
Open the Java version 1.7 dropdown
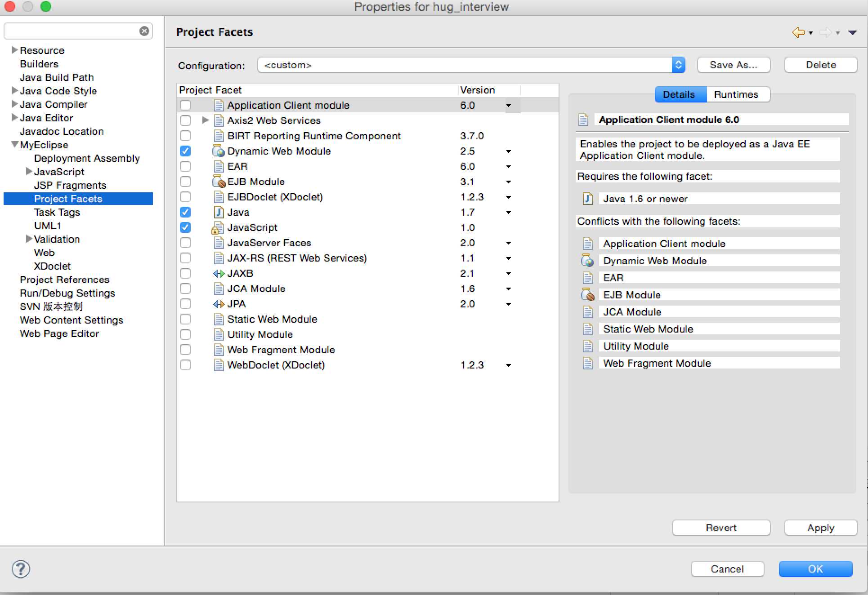(x=509, y=213)
